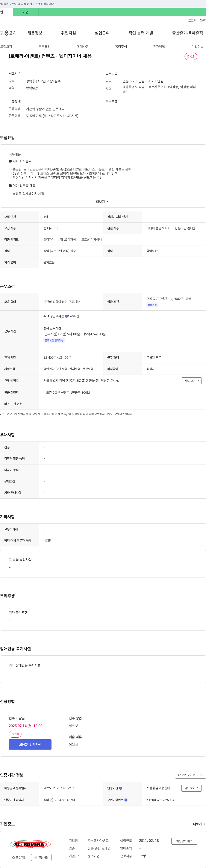Select registration date 2025.06.25 14:52:17
This screenshot has width=206, height=868.
point(59,788)
